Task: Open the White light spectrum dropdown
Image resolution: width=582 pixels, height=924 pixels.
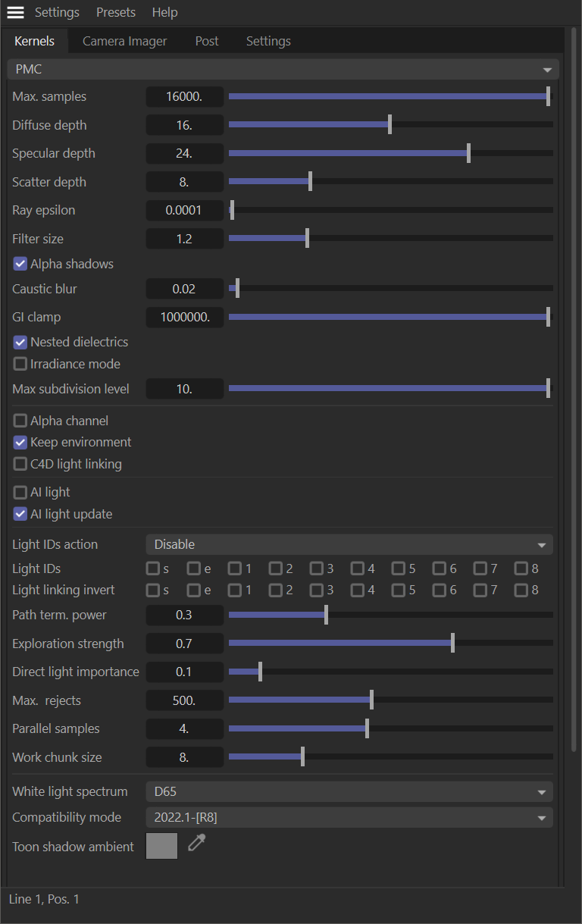Action: pyautogui.click(x=349, y=792)
